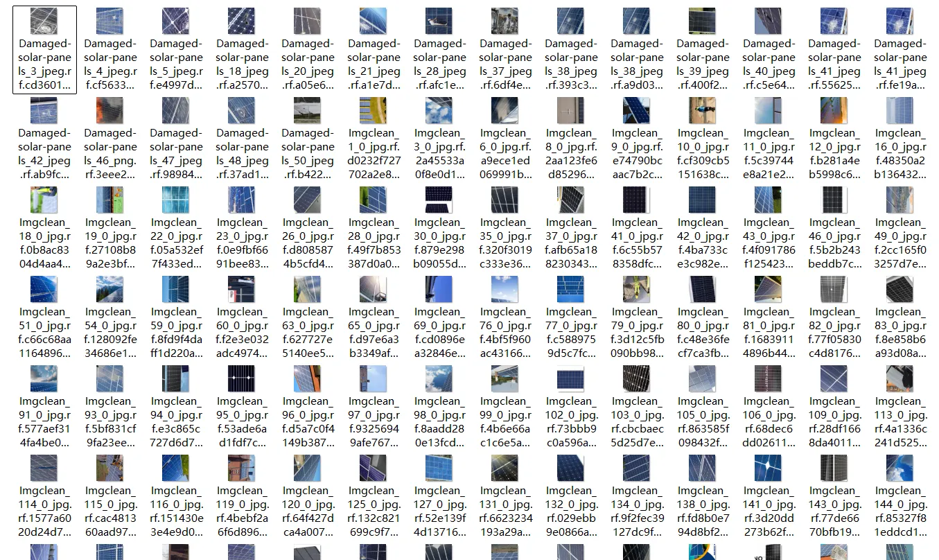Screen dimensions: 939x560
Task: Select the Imgclean_95_0_jpg thumbnail
Action: (242, 379)
